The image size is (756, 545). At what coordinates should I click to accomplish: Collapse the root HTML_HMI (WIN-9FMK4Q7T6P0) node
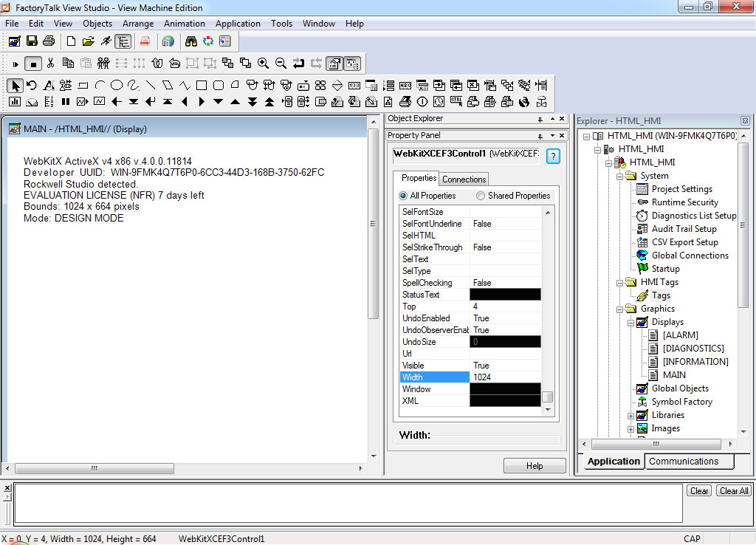pyautogui.click(x=586, y=137)
